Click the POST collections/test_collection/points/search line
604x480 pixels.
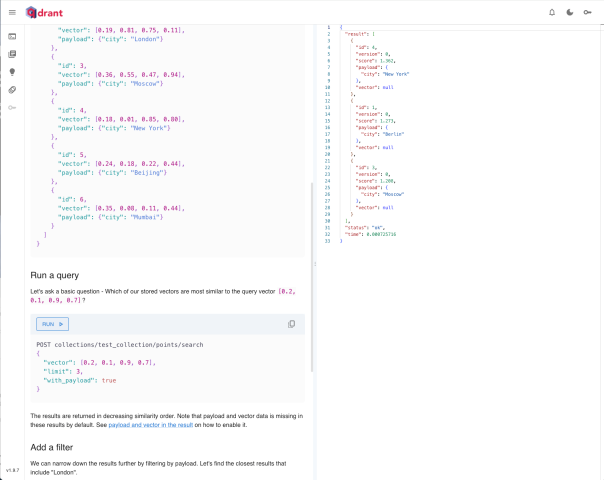coord(119,344)
